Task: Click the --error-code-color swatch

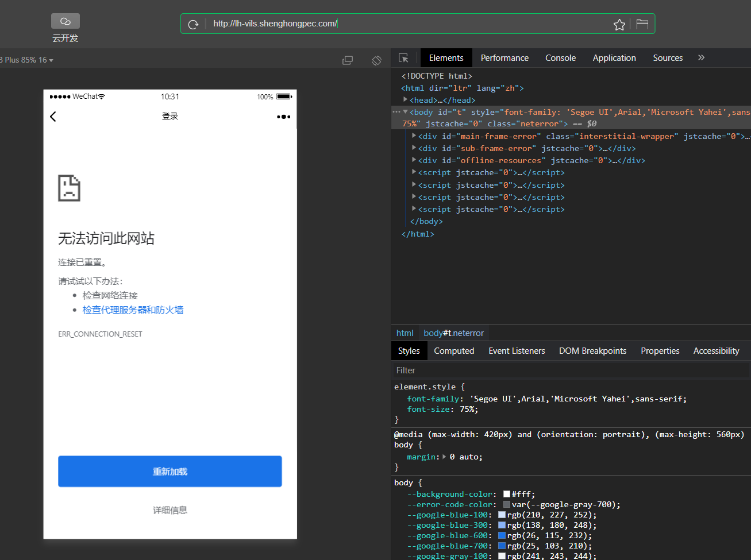Action: [x=507, y=505]
